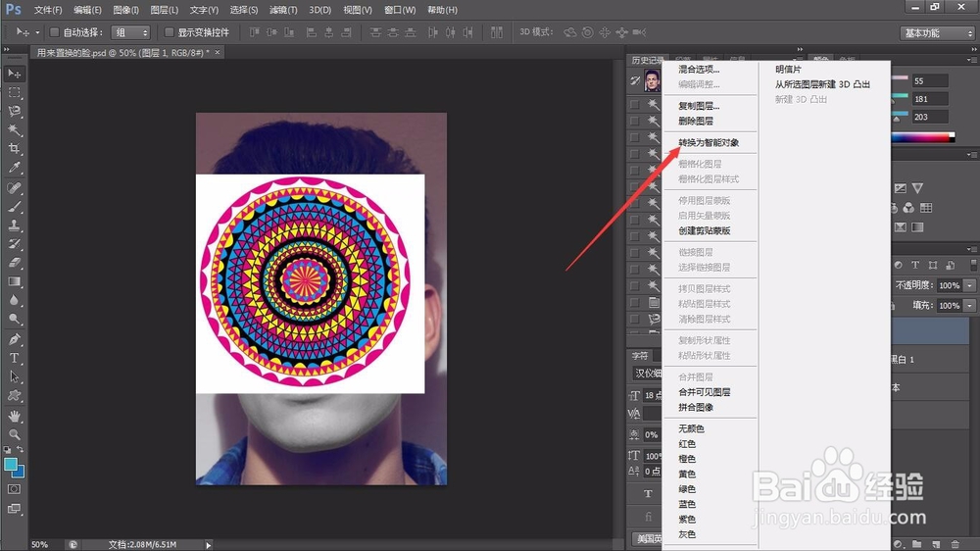Toggle the last history row checkbox with lasso icon
This screenshot has width=980, height=551.
(634, 319)
